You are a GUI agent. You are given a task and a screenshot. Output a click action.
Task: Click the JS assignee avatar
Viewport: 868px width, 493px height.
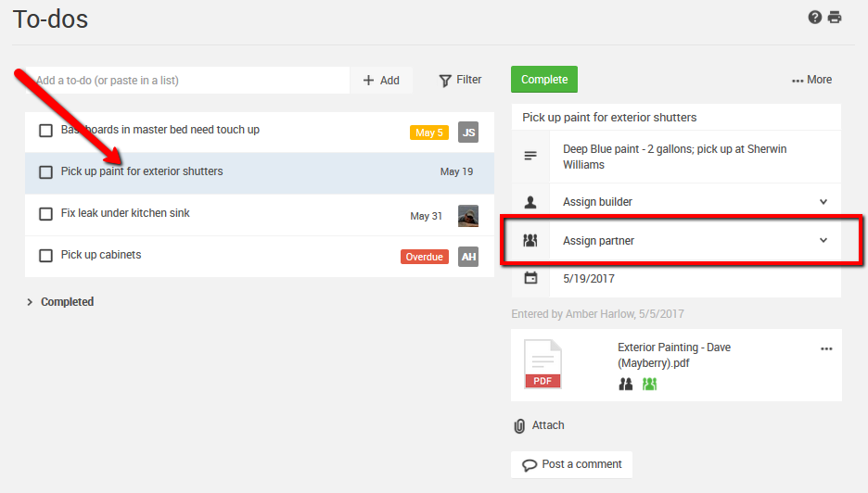468,133
